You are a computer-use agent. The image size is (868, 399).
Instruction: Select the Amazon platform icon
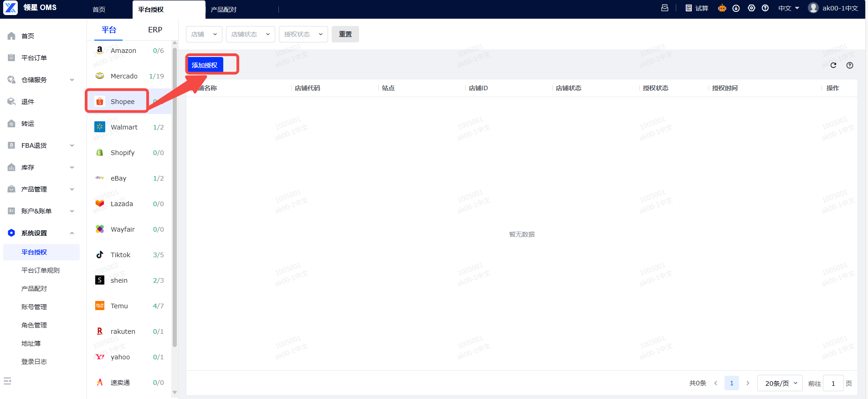click(x=100, y=50)
